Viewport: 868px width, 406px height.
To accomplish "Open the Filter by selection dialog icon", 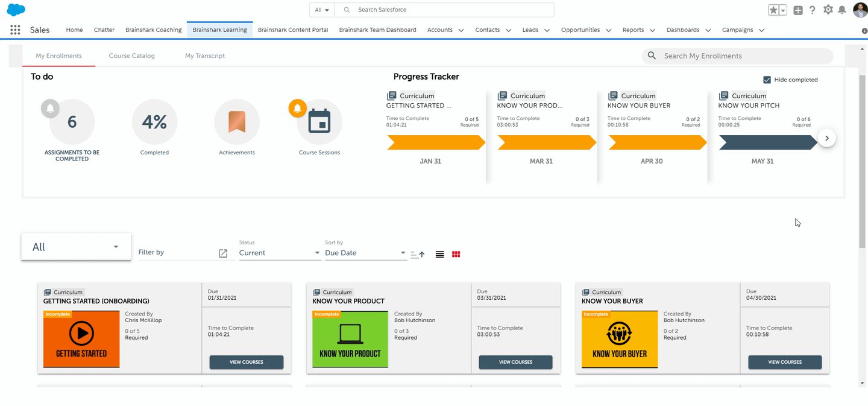I will point(223,253).
